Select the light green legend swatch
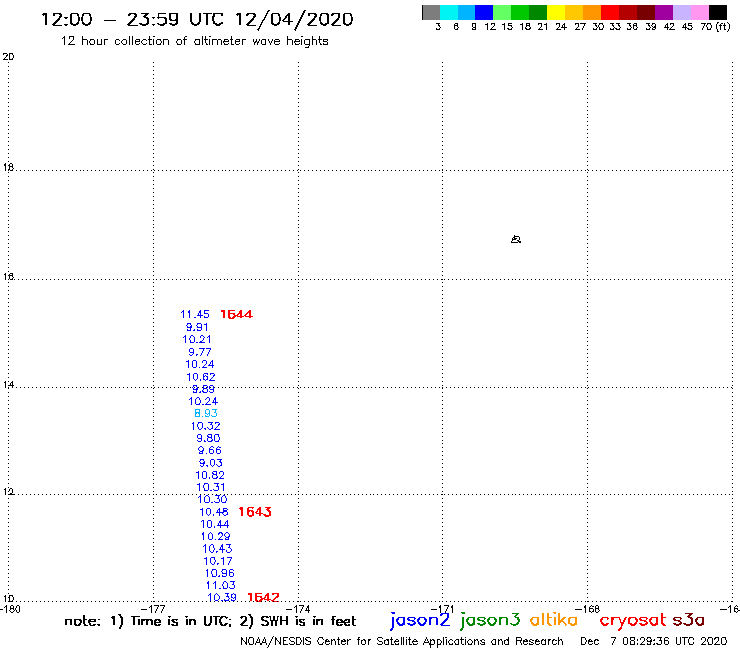 click(x=502, y=12)
